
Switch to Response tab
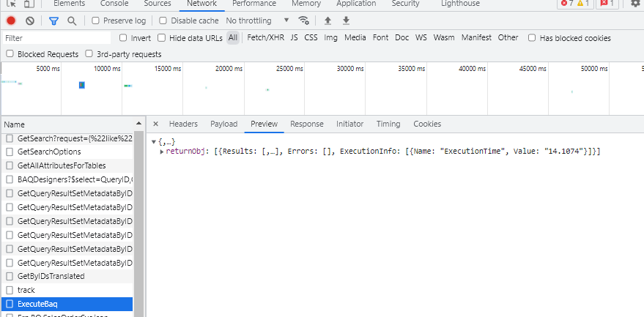pos(307,124)
